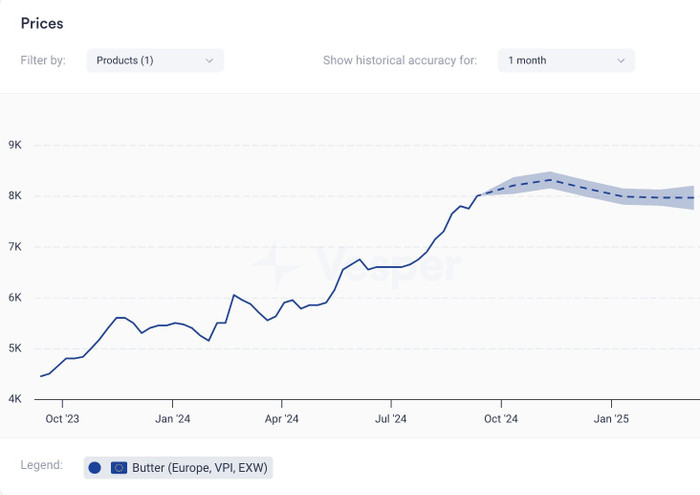Click the chevron in the 1 month selector
The image size is (700, 495).
click(x=621, y=61)
